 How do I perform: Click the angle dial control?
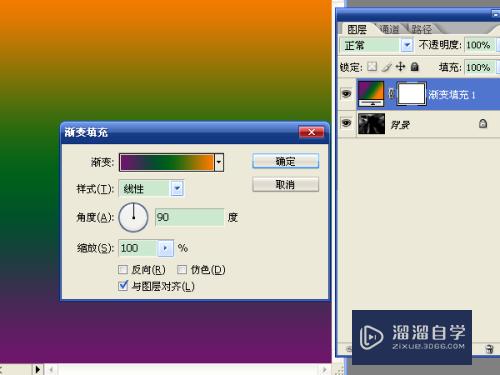(133, 217)
